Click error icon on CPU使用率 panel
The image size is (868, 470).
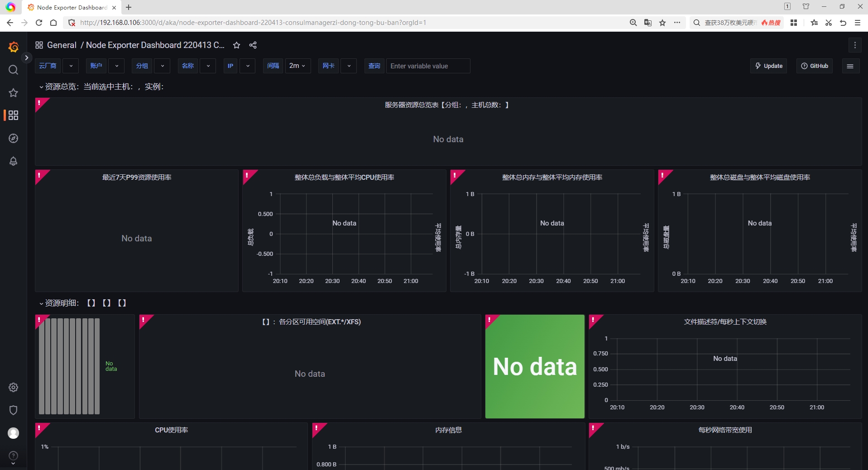40,428
